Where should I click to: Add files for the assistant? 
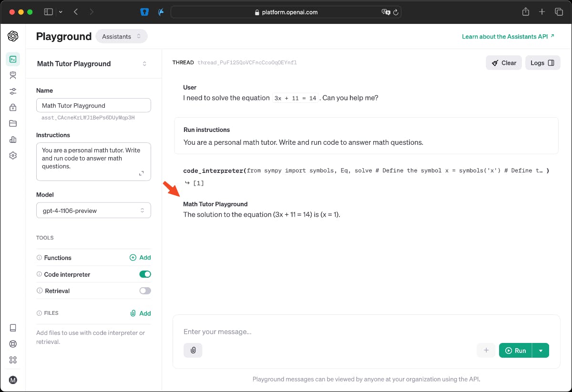point(140,313)
